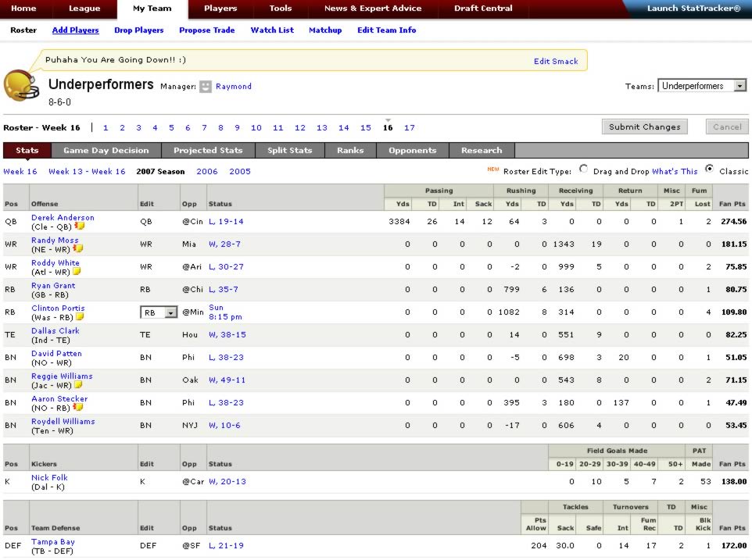Image resolution: width=752 pixels, height=560 pixels.
Task: Switch to the Projected Stats tab
Action: [x=208, y=151]
